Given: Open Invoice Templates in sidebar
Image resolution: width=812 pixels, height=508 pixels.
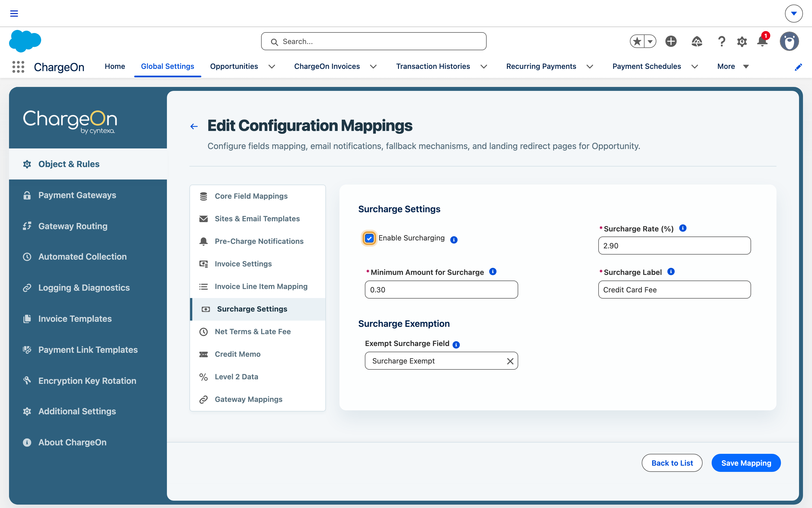Looking at the screenshot, I should point(88,319).
